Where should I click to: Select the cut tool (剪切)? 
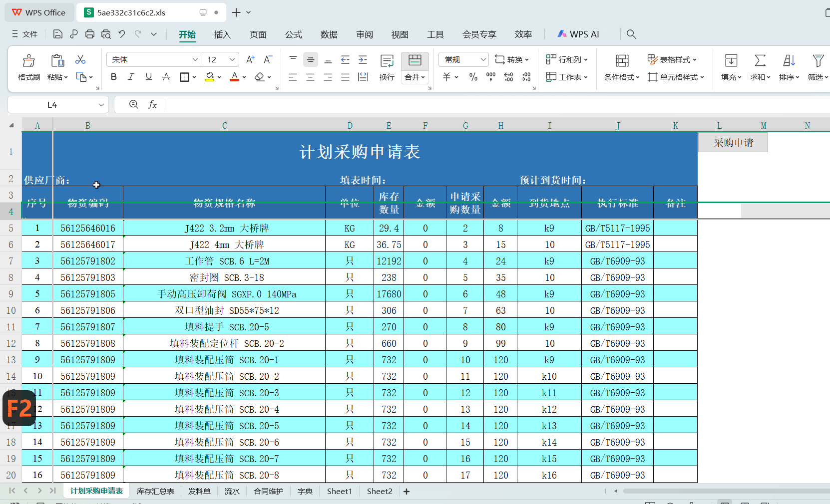pyautogui.click(x=80, y=59)
